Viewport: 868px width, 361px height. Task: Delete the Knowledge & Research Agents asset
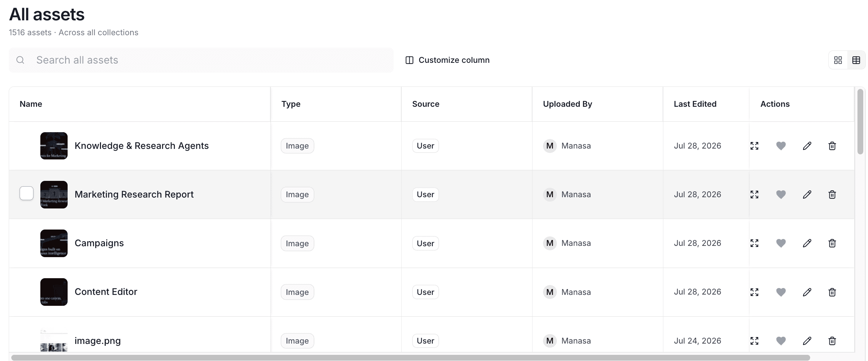pos(832,146)
